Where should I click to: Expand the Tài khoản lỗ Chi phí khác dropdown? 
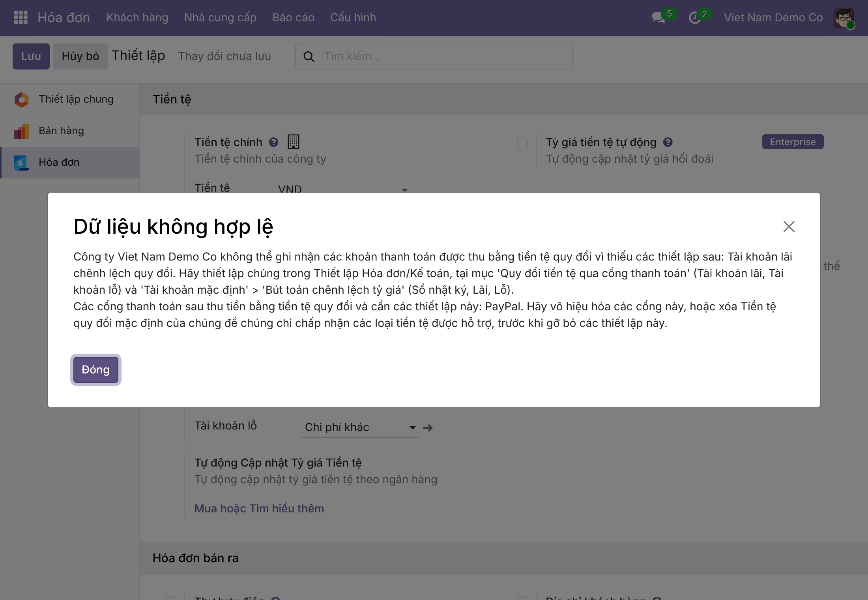click(x=412, y=427)
